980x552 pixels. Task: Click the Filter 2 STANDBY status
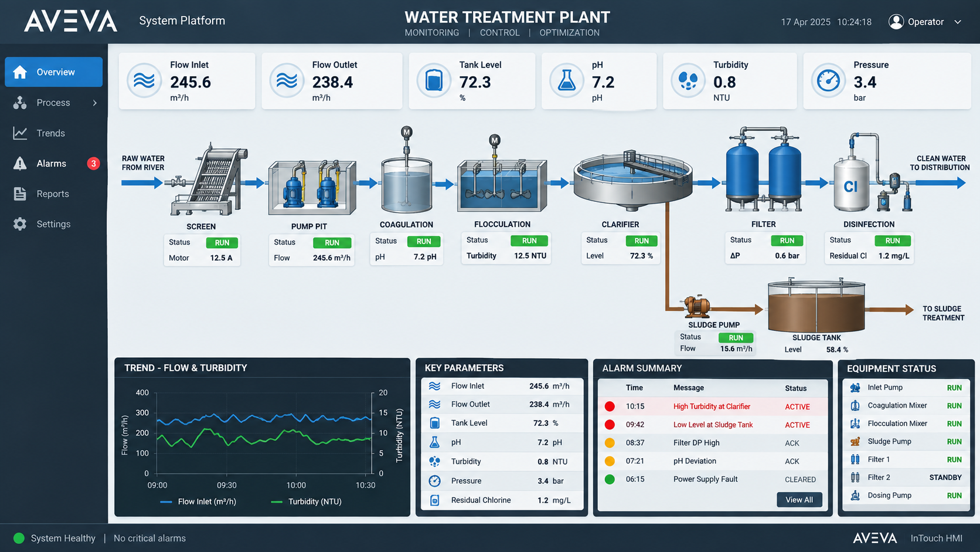tap(945, 478)
